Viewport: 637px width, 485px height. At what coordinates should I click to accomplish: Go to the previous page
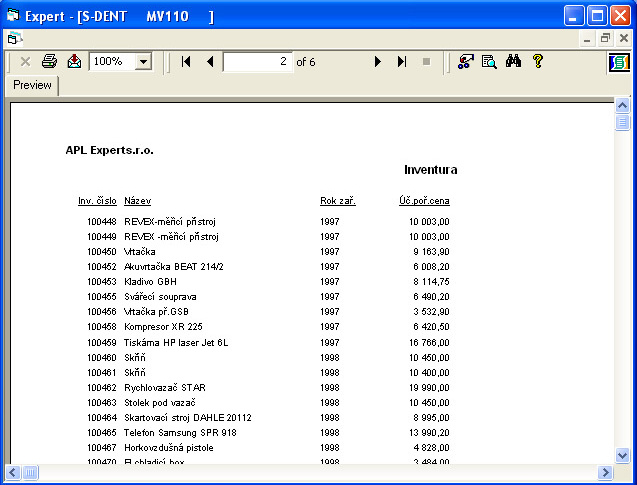point(210,61)
